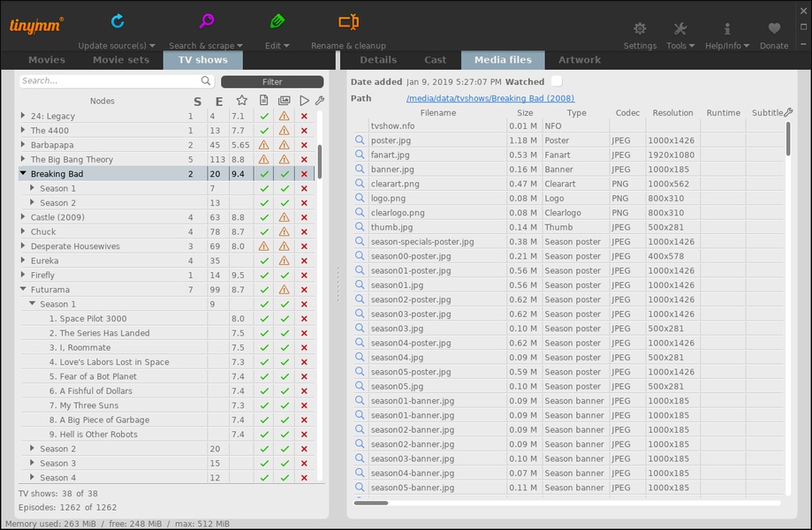
Task: Open Update source(s) dropdown arrow
Action: point(152,46)
